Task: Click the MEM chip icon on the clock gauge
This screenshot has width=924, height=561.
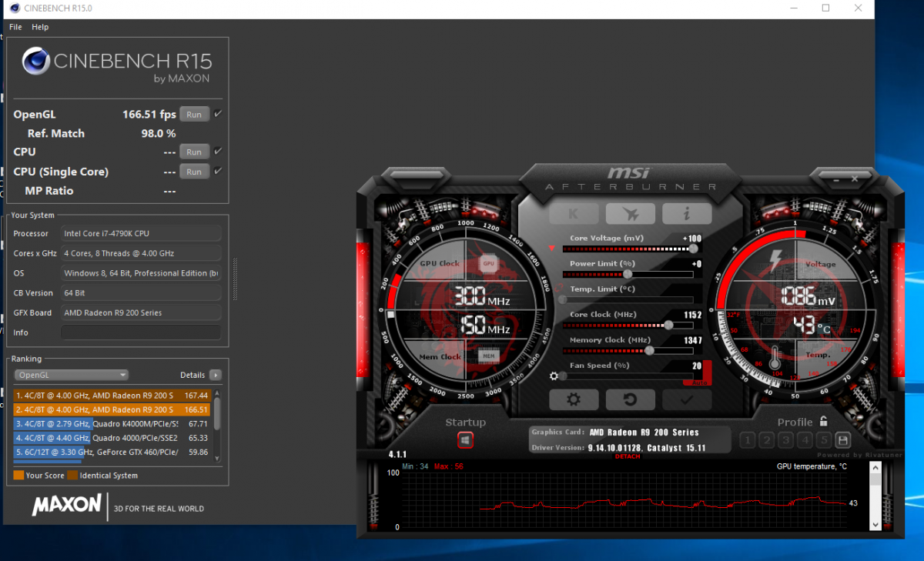Action: [488, 356]
